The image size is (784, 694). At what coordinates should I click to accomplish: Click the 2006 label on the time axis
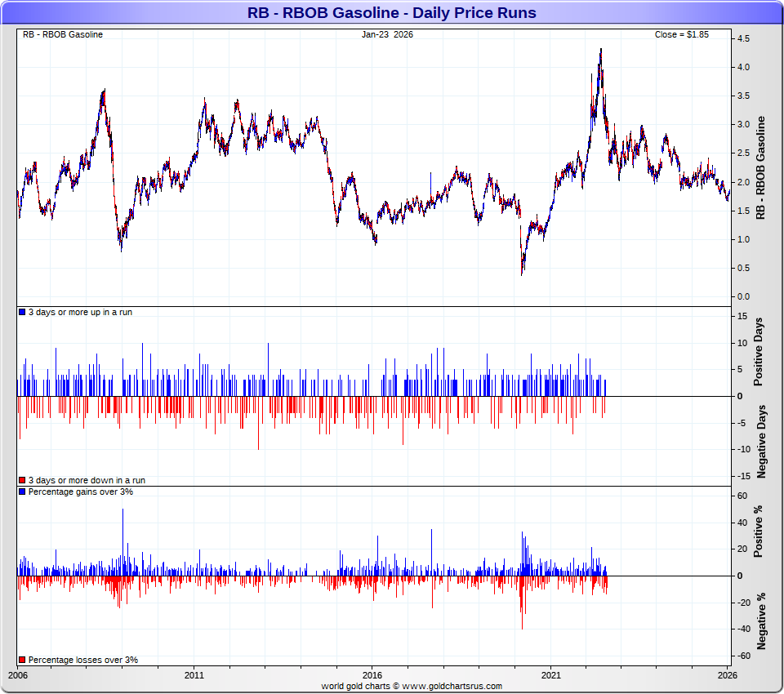click(x=17, y=675)
